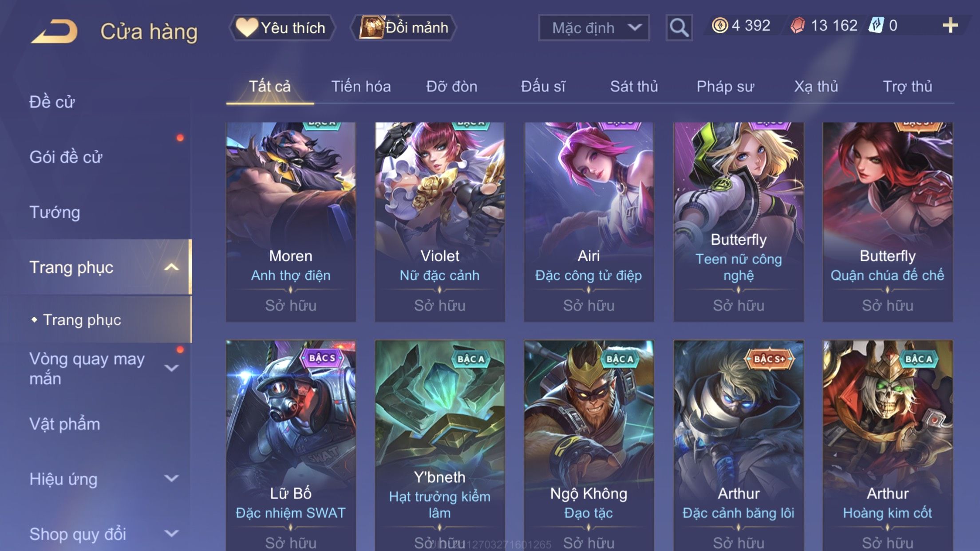
Task: Tap the plus icon to add currency
Action: pos(950,25)
